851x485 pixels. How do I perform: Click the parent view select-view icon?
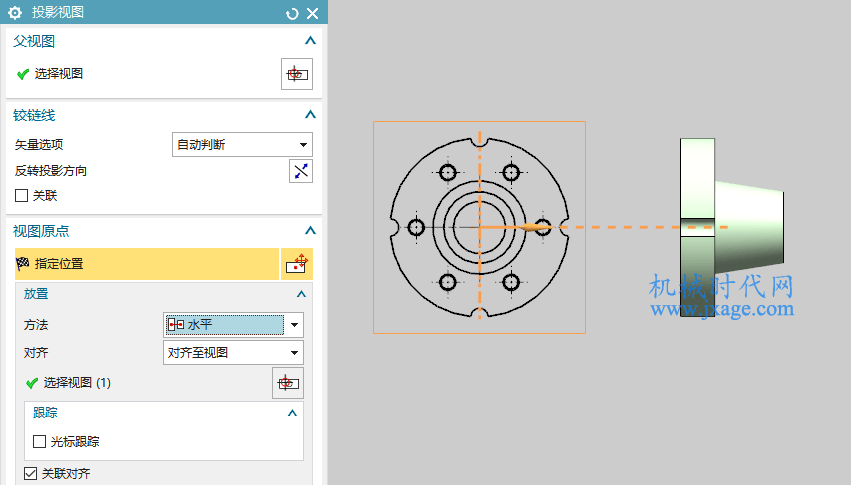297,74
